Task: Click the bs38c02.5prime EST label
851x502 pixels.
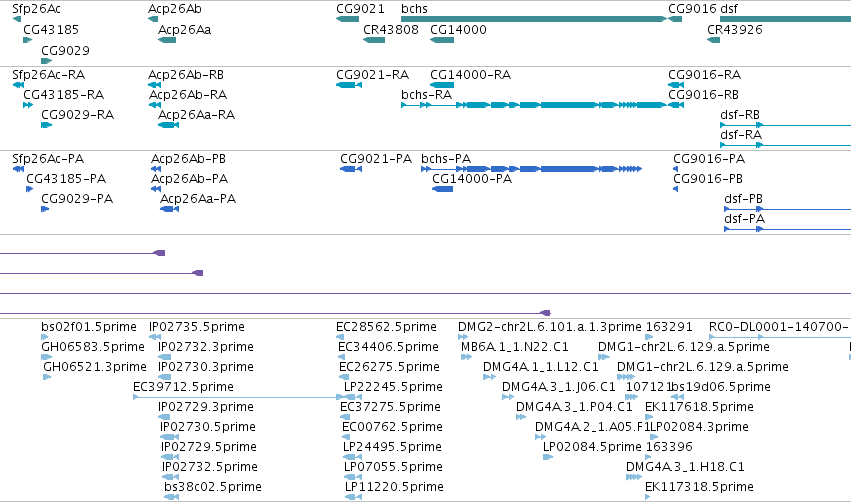Action: 213,487
